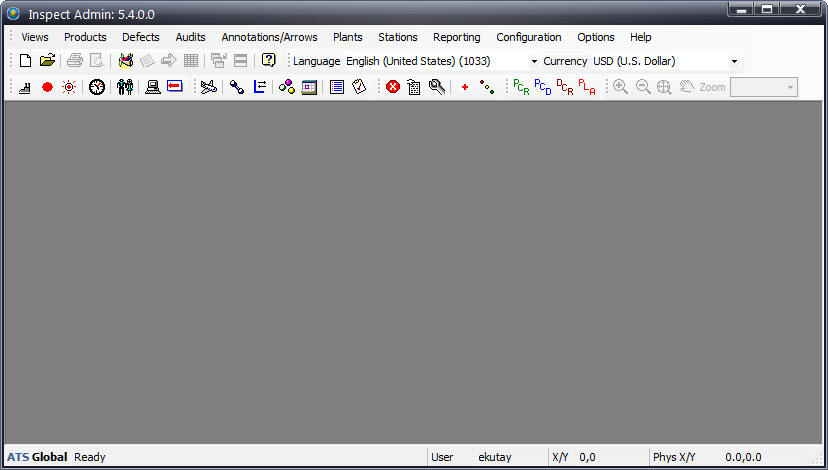Open the Annotations/Arrows menu

pos(269,37)
